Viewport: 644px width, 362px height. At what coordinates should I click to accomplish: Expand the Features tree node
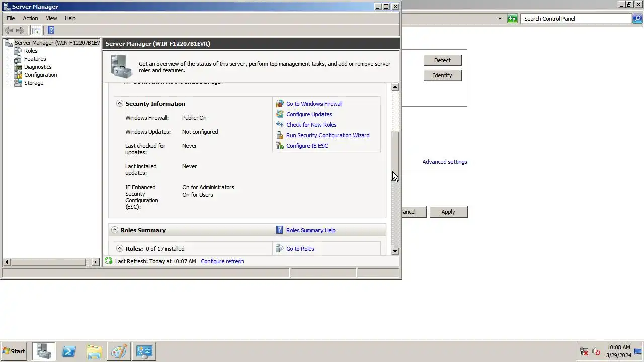click(x=9, y=59)
